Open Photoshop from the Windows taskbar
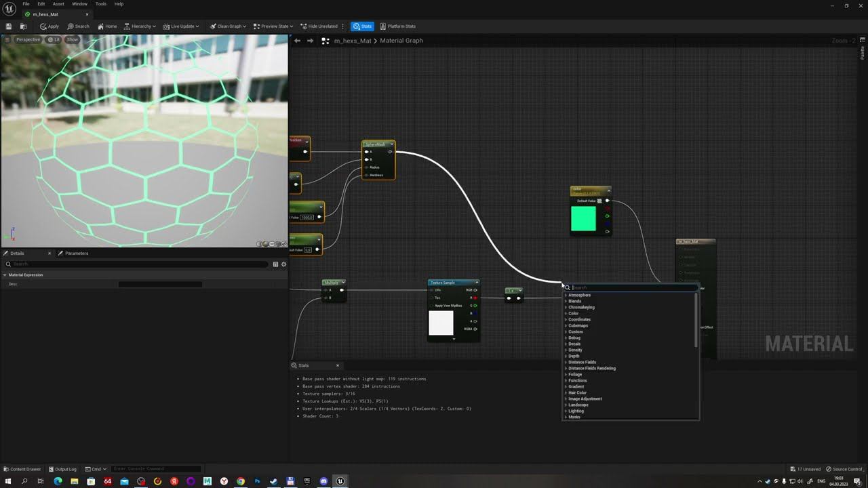This screenshot has height=488, width=868. [x=257, y=481]
